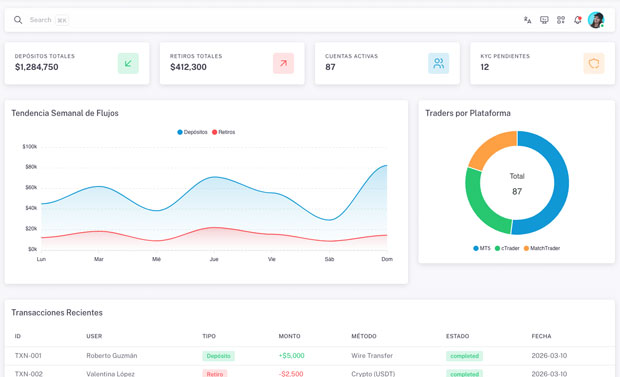Toggle the MT5 legend entry
This screenshot has height=377, width=620.
pos(482,248)
